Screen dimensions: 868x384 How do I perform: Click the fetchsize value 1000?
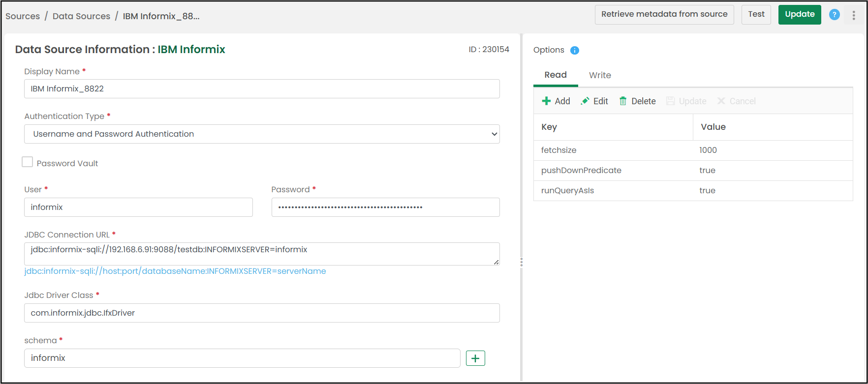click(x=708, y=150)
